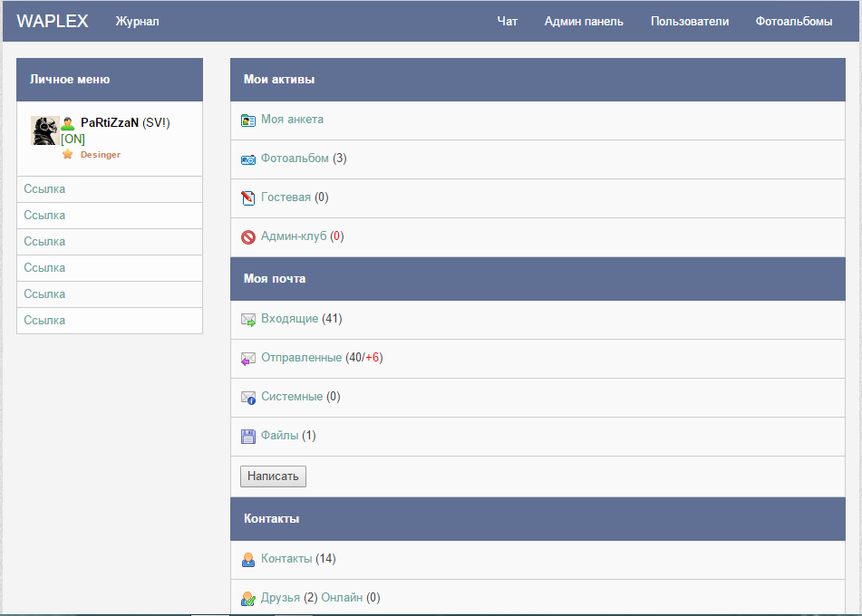
Task: Click the inbox envelope icon beside Входящие
Action: pos(248,320)
